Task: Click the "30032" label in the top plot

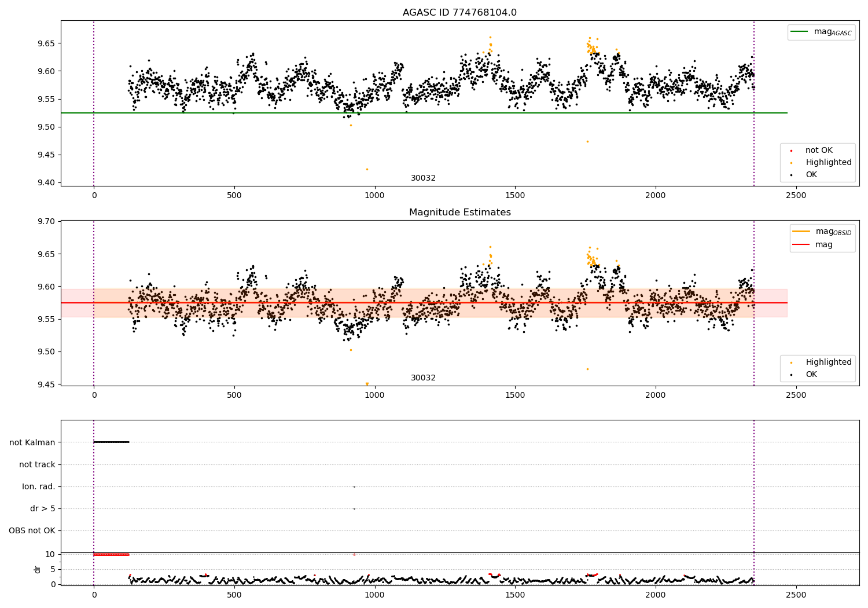Action: pyautogui.click(x=423, y=178)
